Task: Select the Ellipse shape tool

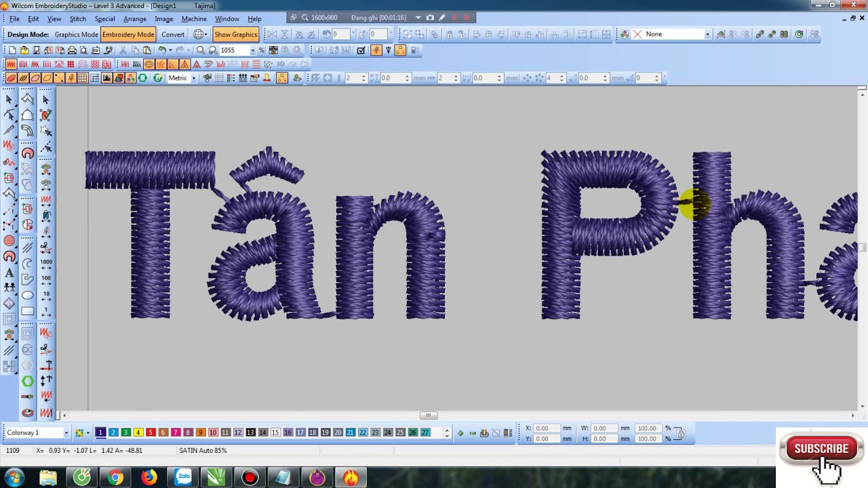Action: point(27,296)
